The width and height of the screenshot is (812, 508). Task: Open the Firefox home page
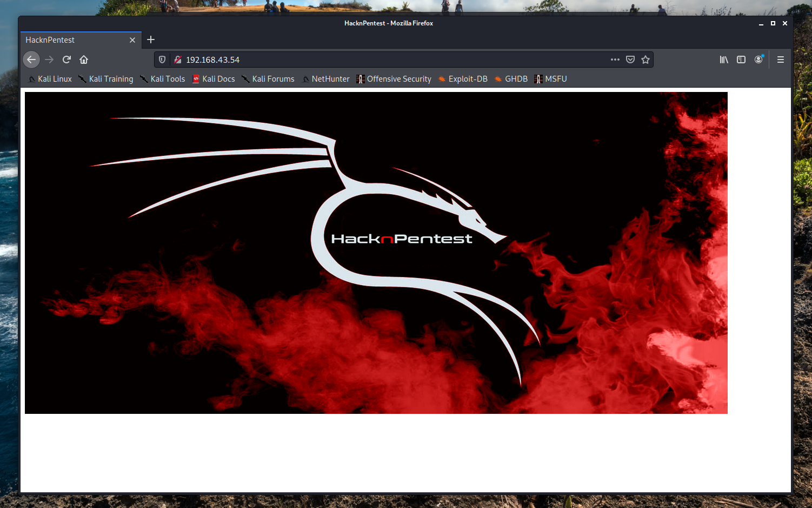click(x=84, y=60)
